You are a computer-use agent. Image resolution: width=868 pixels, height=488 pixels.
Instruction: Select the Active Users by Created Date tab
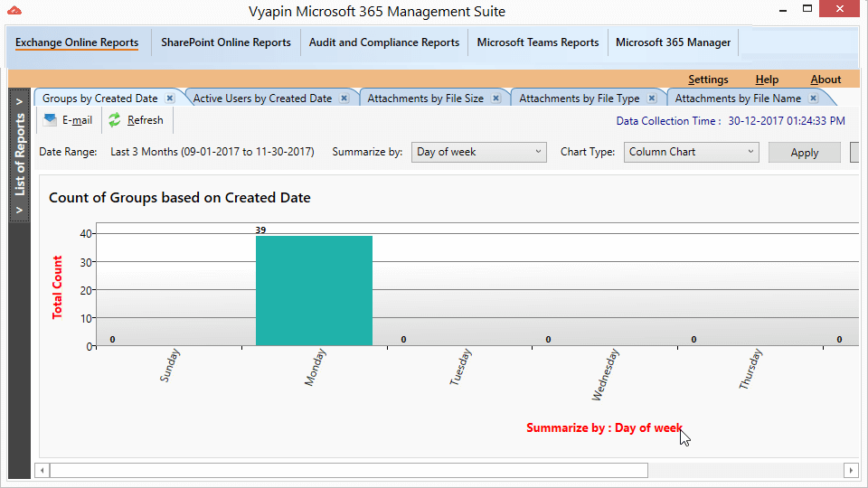[262, 98]
